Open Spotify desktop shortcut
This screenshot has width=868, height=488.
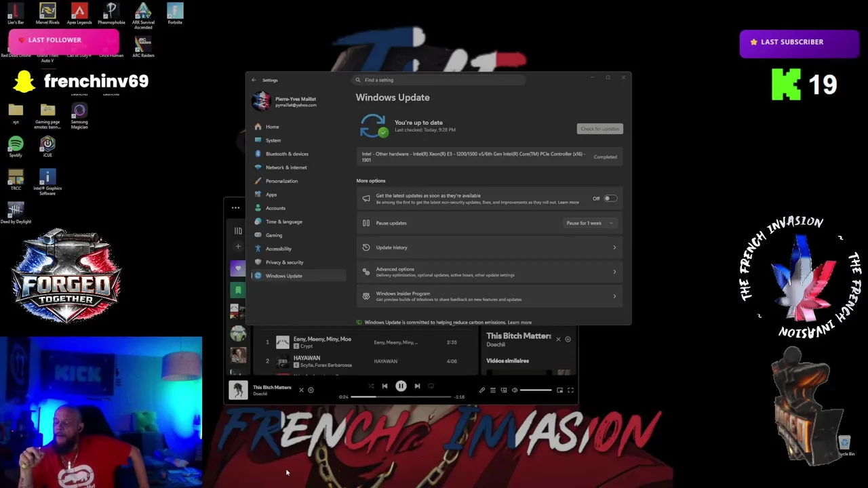pyautogui.click(x=16, y=146)
